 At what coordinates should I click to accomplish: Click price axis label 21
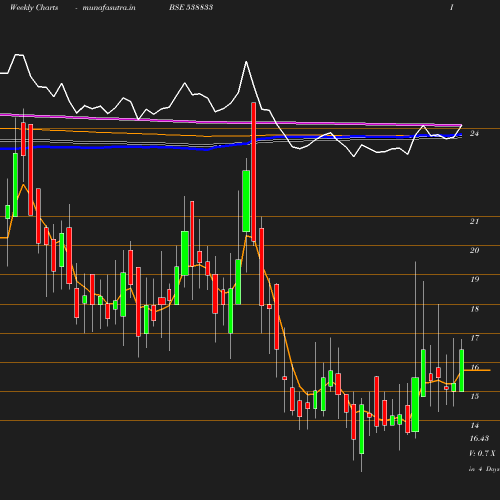(474, 221)
